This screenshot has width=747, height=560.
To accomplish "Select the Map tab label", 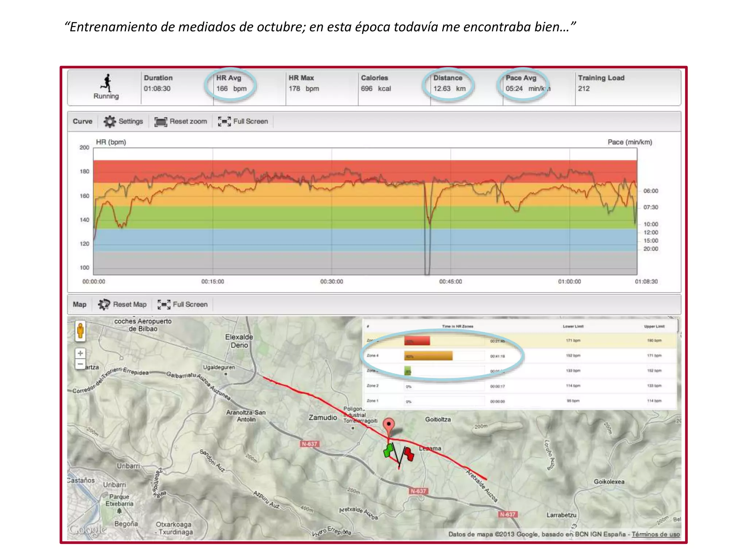I will coord(80,304).
